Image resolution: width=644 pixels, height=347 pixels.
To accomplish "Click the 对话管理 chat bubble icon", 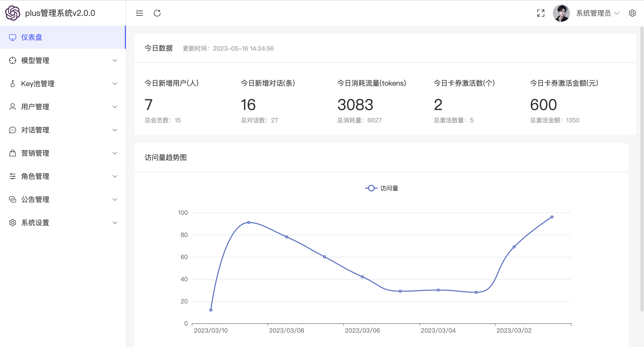I will click(13, 130).
